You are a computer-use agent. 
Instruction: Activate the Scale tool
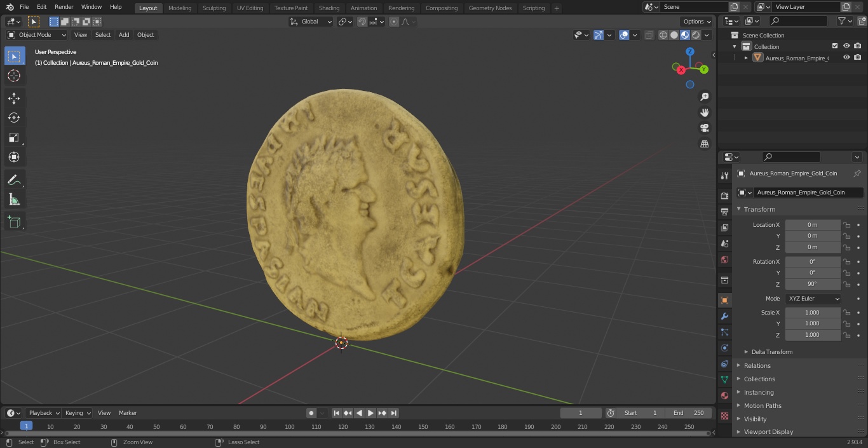click(14, 137)
